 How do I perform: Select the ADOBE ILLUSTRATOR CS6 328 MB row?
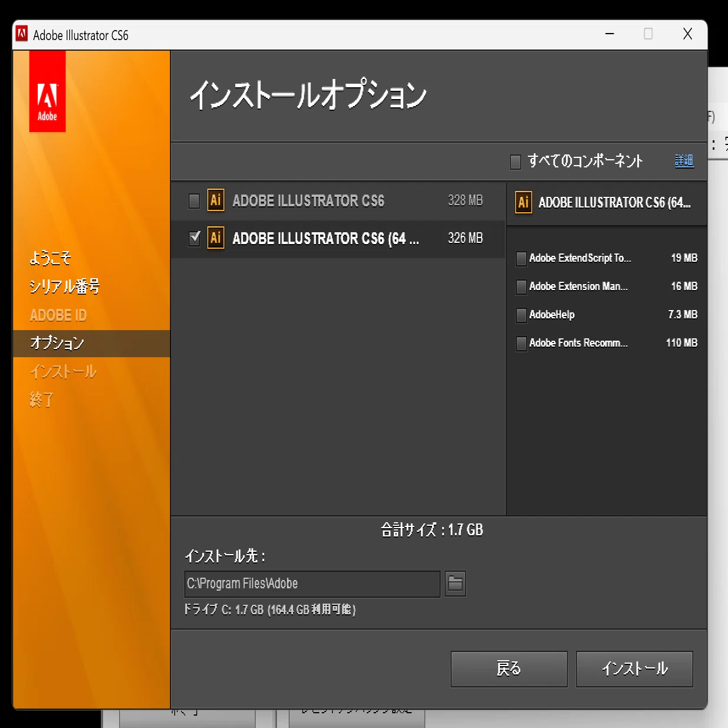pos(338,201)
